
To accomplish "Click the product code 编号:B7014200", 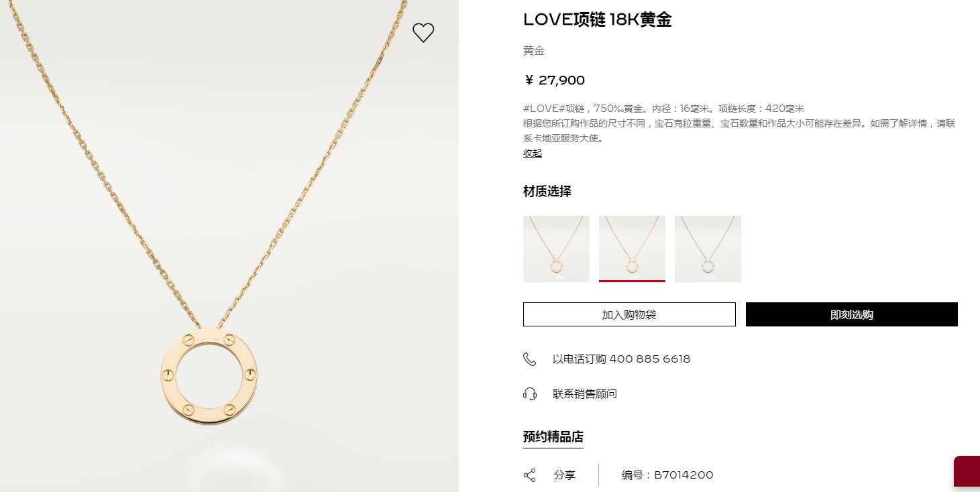I will (667, 475).
